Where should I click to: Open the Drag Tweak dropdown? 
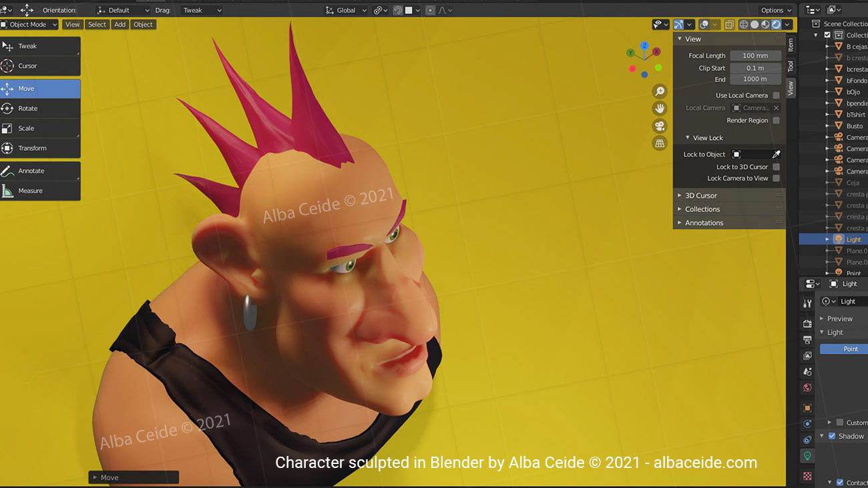[202, 10]
